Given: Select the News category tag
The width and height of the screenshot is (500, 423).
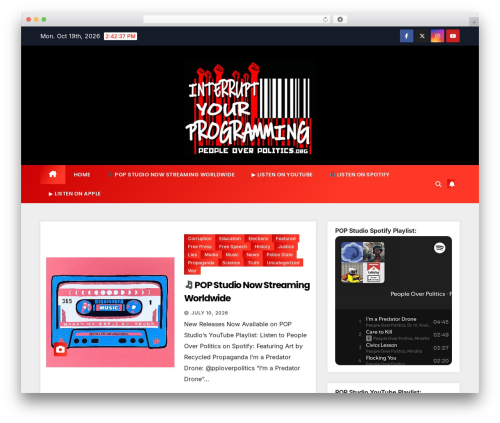Looking at the screenshot, I should point(253,255).
